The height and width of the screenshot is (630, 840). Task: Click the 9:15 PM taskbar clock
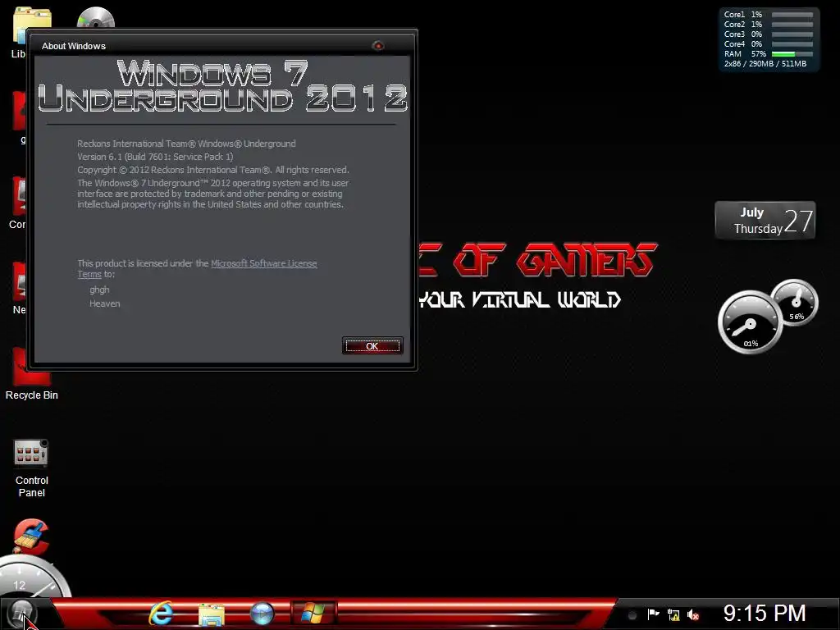[765, 614]
